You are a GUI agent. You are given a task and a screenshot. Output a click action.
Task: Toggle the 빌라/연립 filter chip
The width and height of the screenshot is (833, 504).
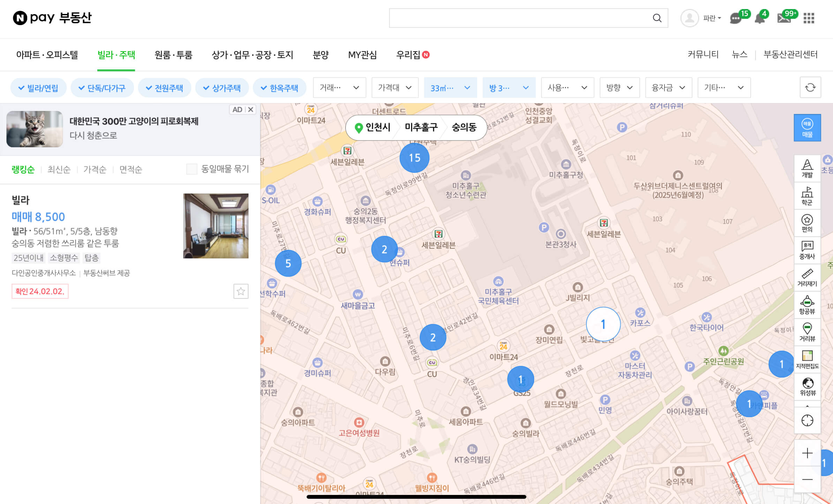click(38, 88)
